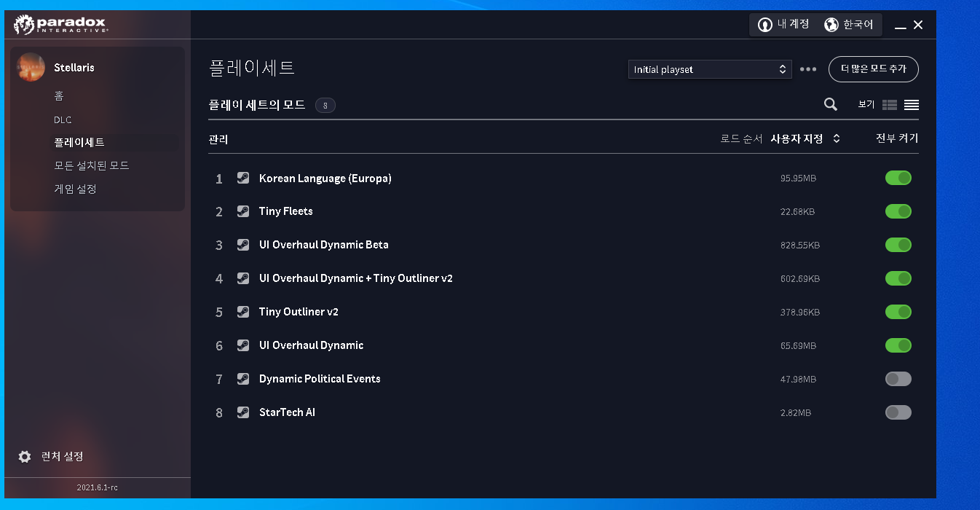
Task: Select 플레이세트 in the sidebar
Action: click(79, 143)
